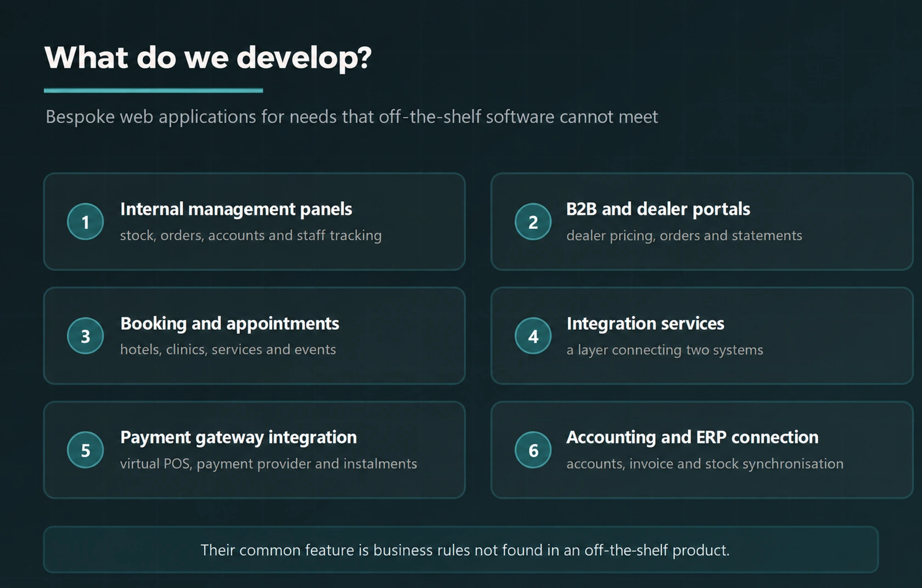The width and height of the screenshot is (922, 588).
Task: Click 'stock, orders, accounts and staff tracking' text
Action: click(x=251, y=235)
